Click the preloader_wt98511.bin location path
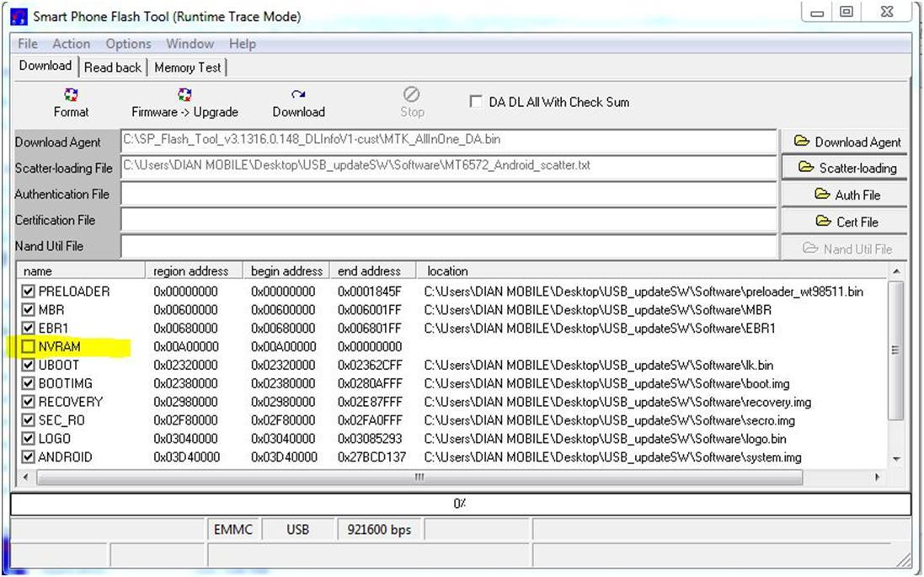924x577 pixels. (x=644, y=291)
